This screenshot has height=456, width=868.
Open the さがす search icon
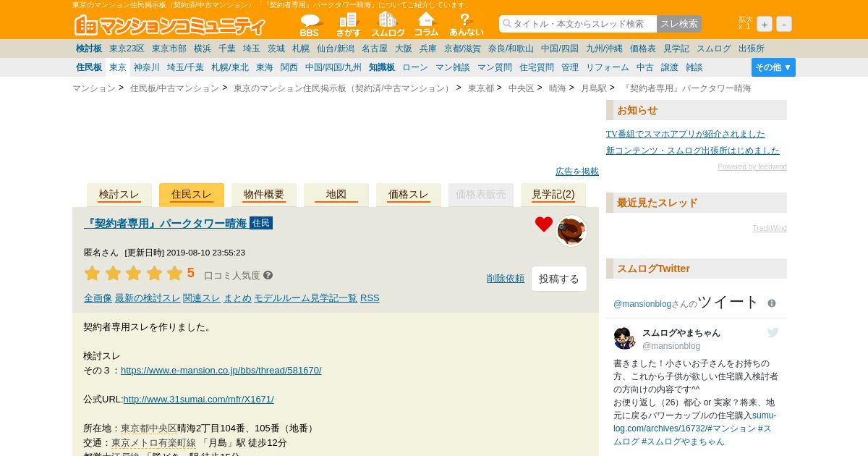349,25
